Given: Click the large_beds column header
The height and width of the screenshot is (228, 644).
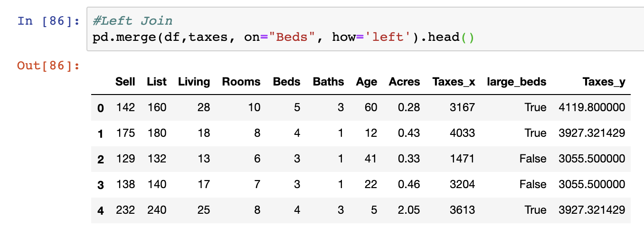Looking at the screenshot, I should click(x=517, y=82).
